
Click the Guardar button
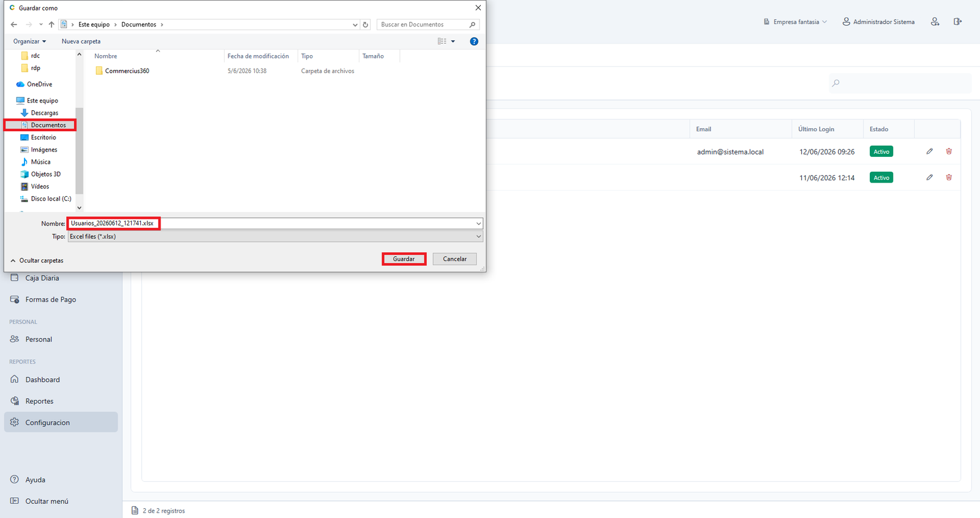coord(404,259)
